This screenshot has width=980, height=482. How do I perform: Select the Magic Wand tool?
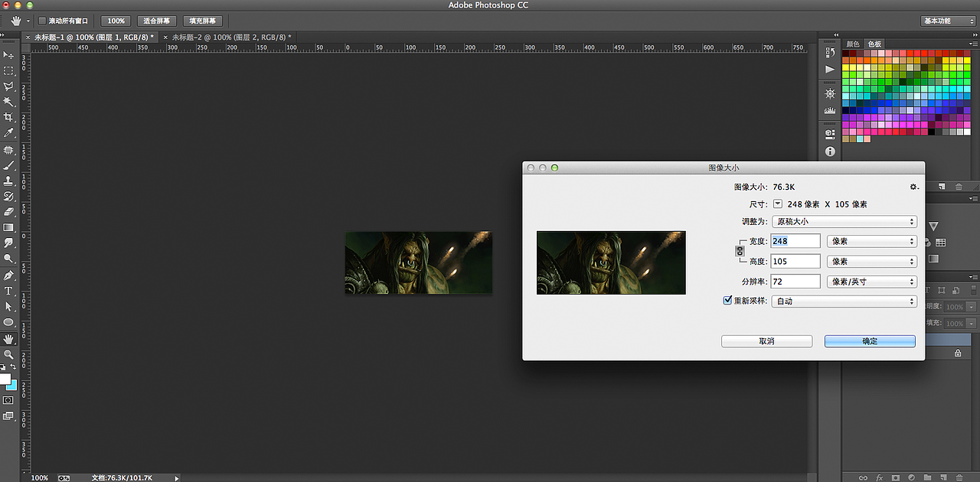[8, 102]
